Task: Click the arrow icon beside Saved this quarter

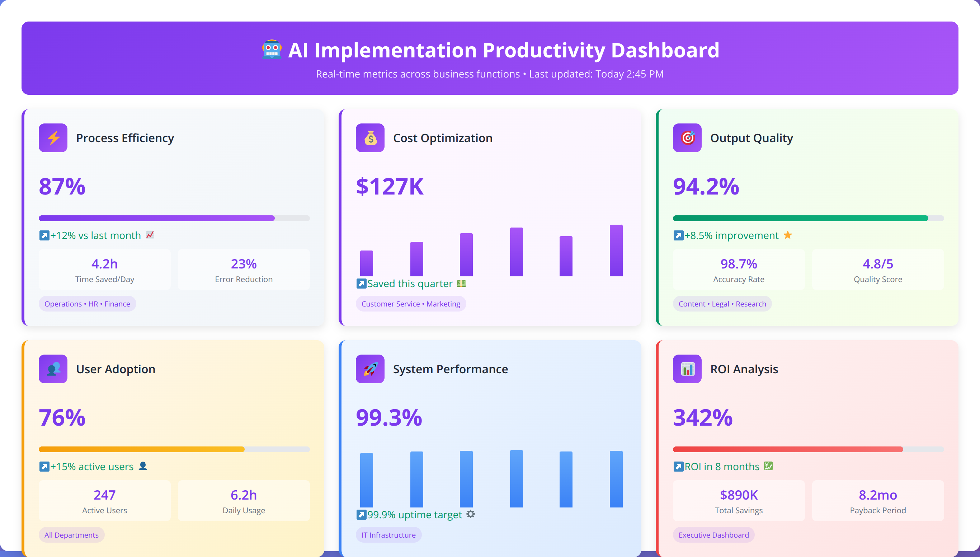Action: click(361, 284)
